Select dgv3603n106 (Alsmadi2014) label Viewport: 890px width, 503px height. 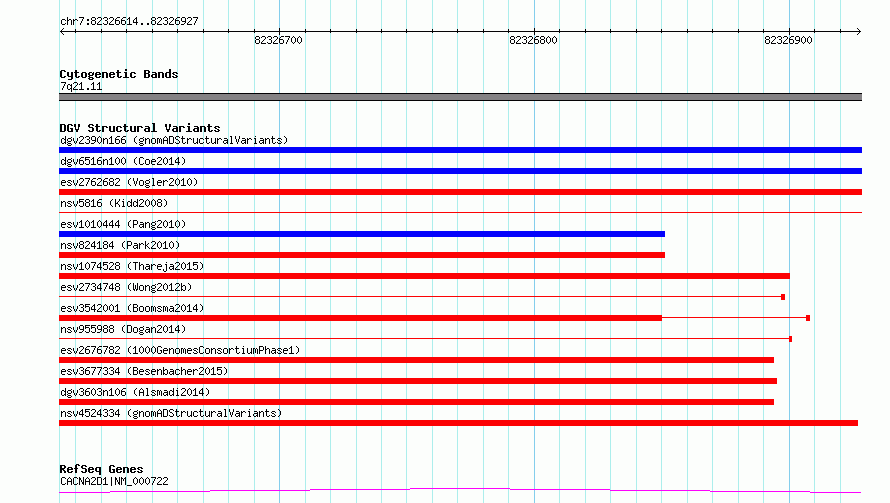click(135, 392)
